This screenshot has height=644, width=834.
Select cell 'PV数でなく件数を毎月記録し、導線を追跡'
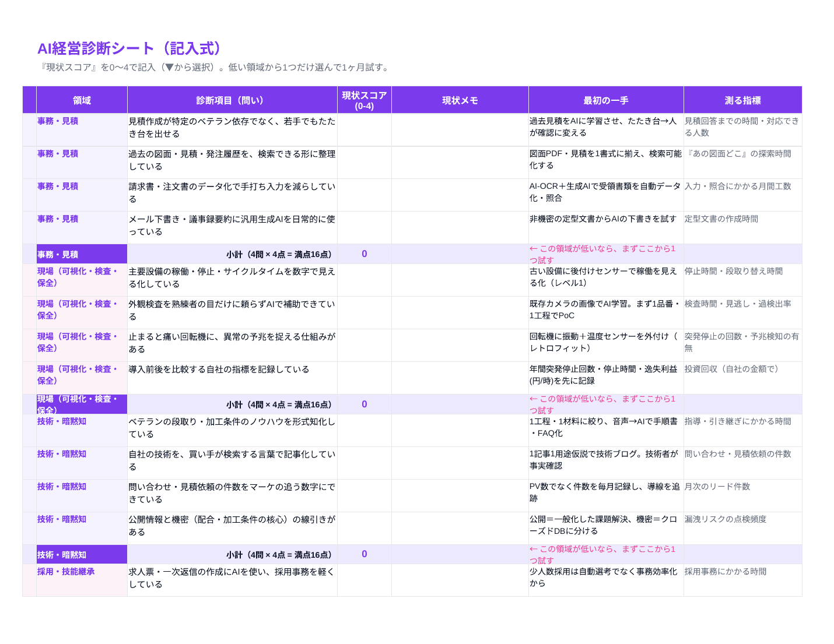[606, 495]
